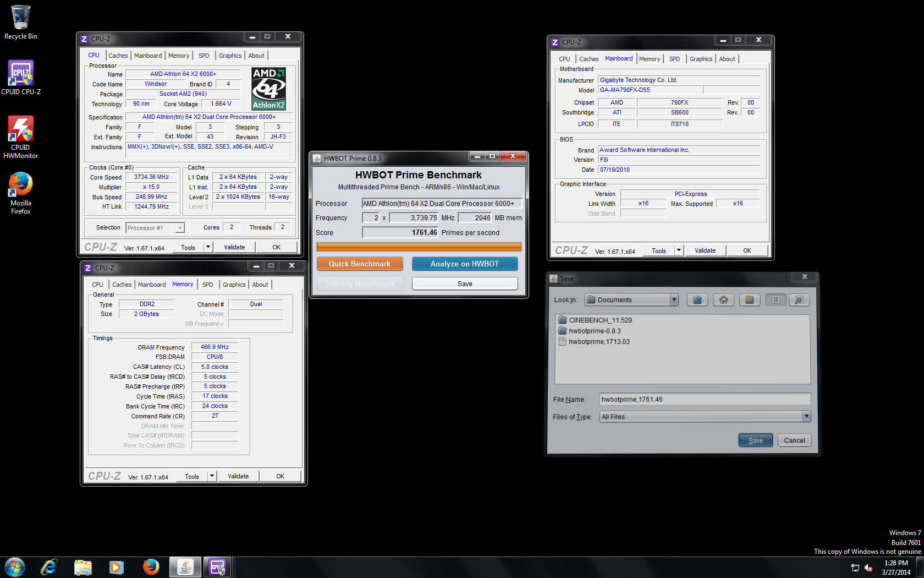This screenshot has width=924, height=578.
Task: Edit the File Name field
Action: [705, 399]
